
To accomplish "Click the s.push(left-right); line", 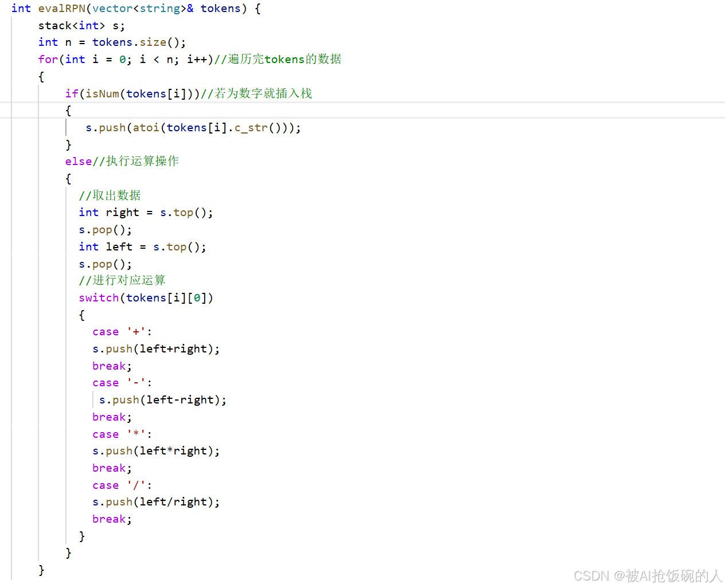I will [163, 400].
